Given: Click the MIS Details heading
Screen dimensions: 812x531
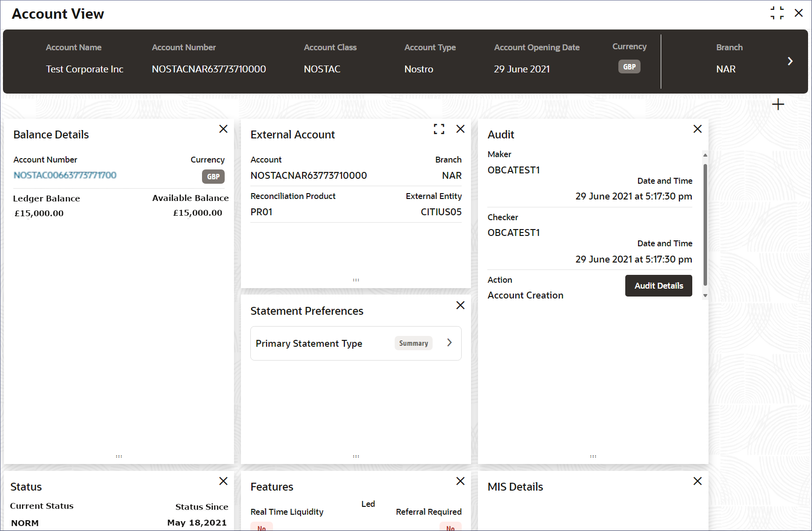Looking at the screenshot, I should [x=515, y=487].
